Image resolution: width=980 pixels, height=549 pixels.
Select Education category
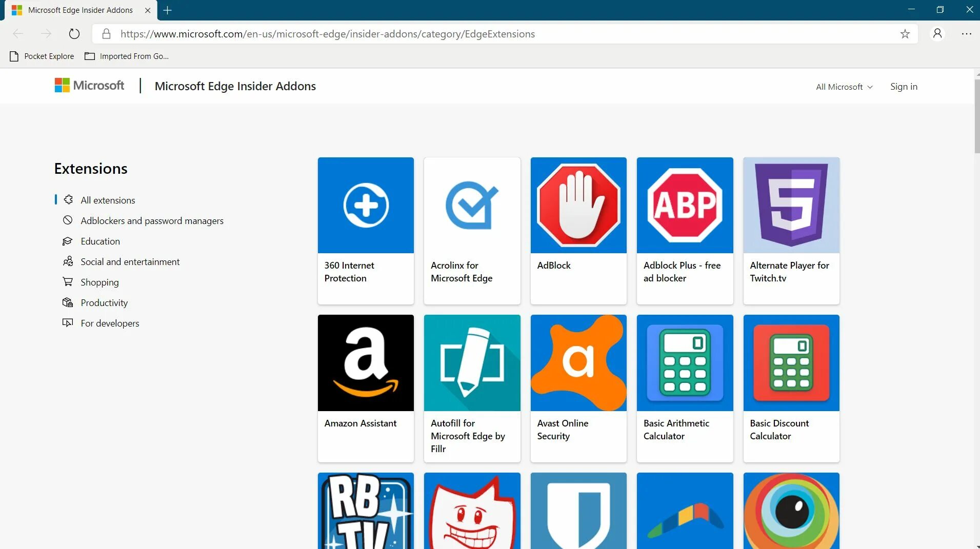(x=91, y=241)
